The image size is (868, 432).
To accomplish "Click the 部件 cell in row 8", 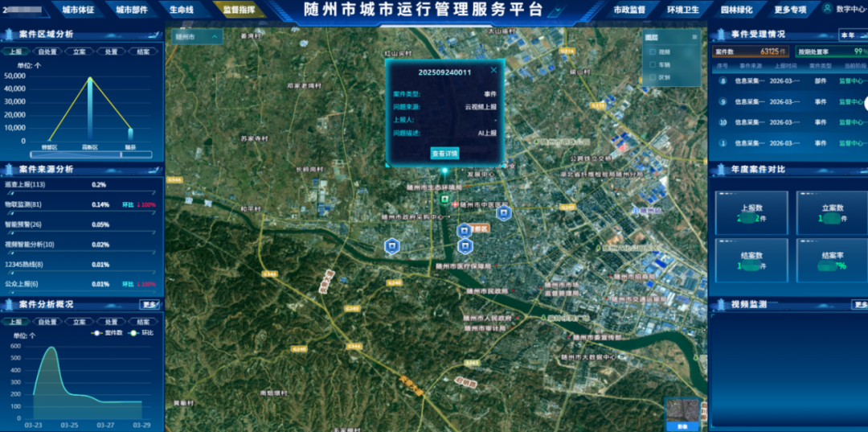I will click(x=821, y=81).
